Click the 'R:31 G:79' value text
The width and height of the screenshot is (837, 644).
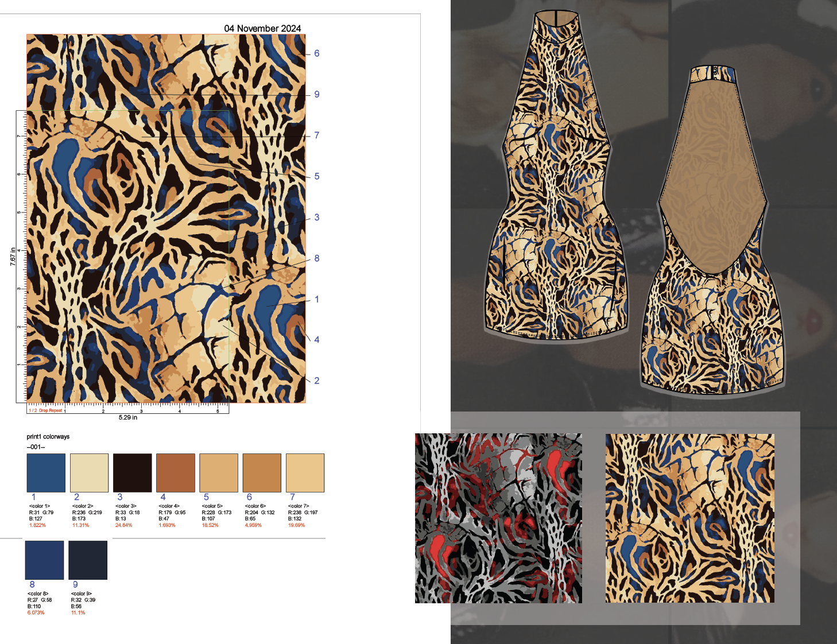coord(41,513)
